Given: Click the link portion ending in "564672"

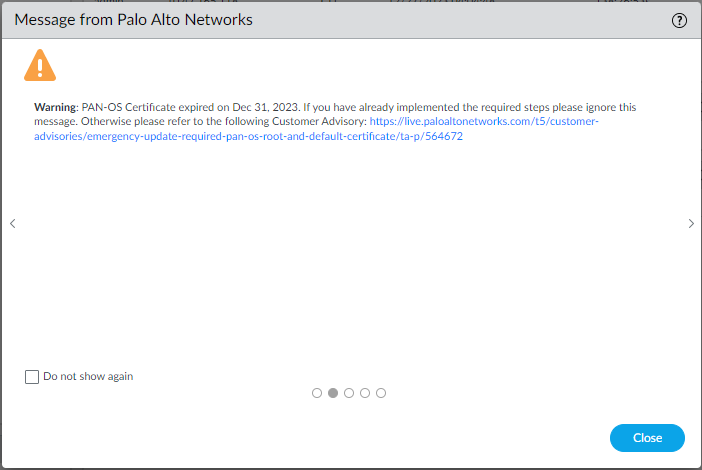Looking at the screenshot, I should [x=445, y=136].
